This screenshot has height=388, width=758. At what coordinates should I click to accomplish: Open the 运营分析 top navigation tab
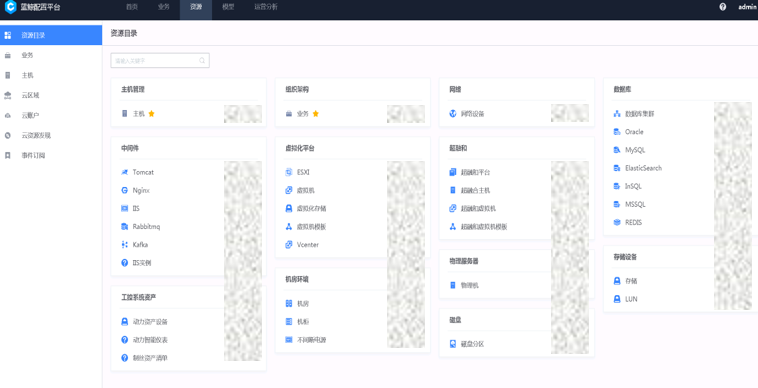pyautogui.click(x=266, y=7)
